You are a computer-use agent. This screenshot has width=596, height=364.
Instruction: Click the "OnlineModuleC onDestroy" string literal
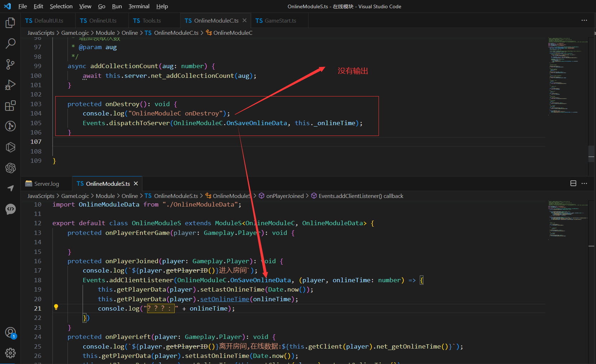click(175, 113)
